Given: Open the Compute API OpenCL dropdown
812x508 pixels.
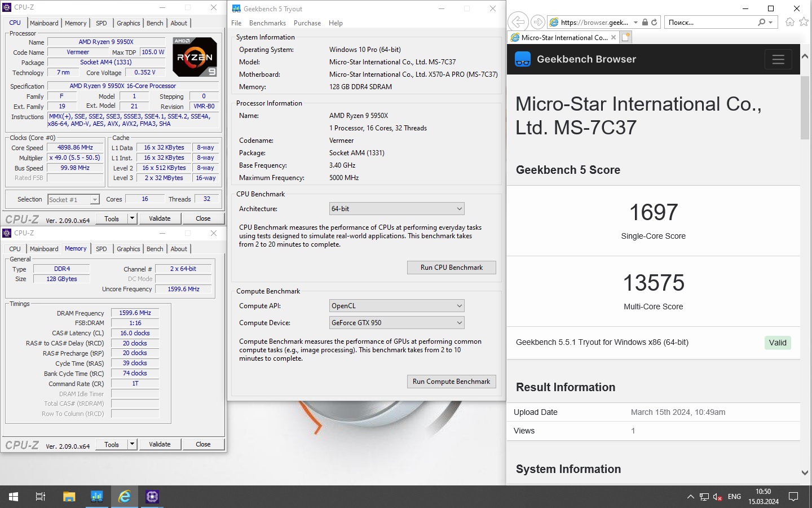Looking at the screenshot, I should [x=396, y=306].
